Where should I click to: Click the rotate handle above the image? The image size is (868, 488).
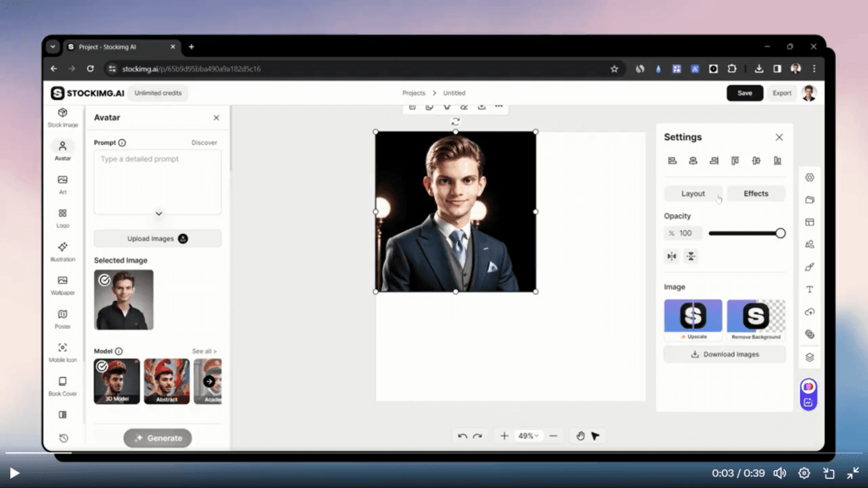tap(455, 121)
